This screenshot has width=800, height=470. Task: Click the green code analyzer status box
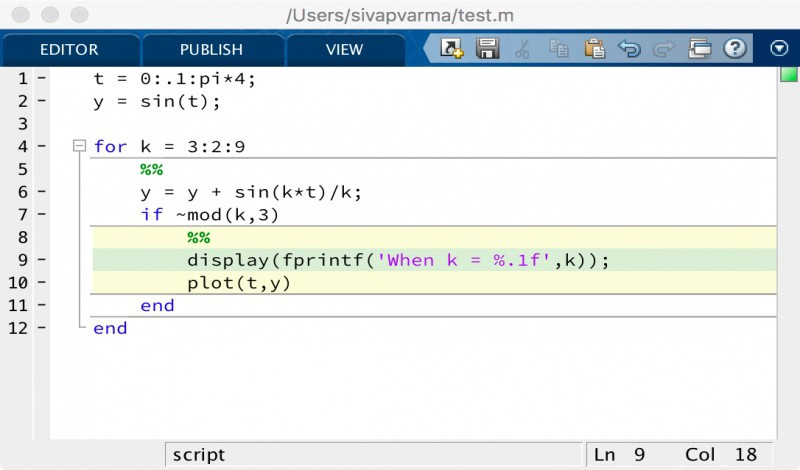pyautogui.click(x=789, y=75)
